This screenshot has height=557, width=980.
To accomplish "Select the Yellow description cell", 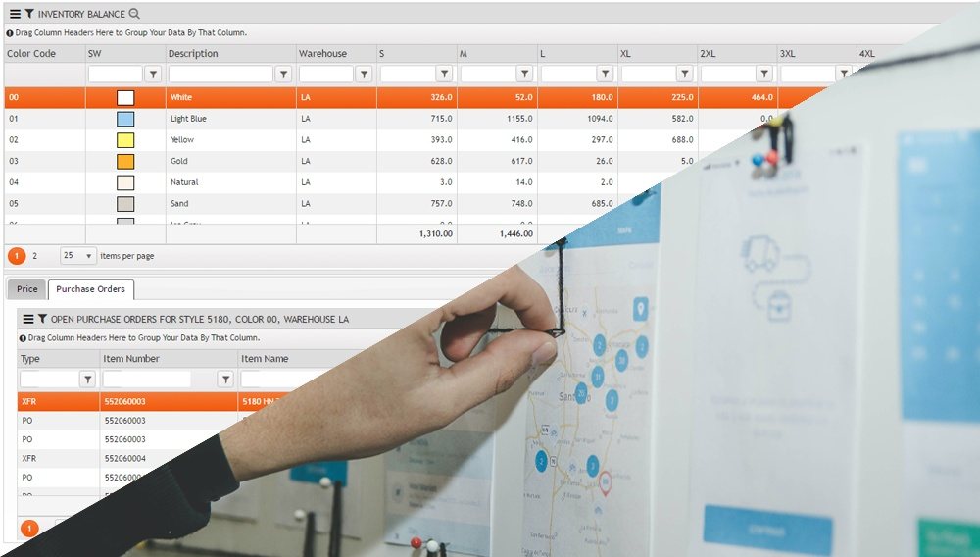I will coord(230,140).
